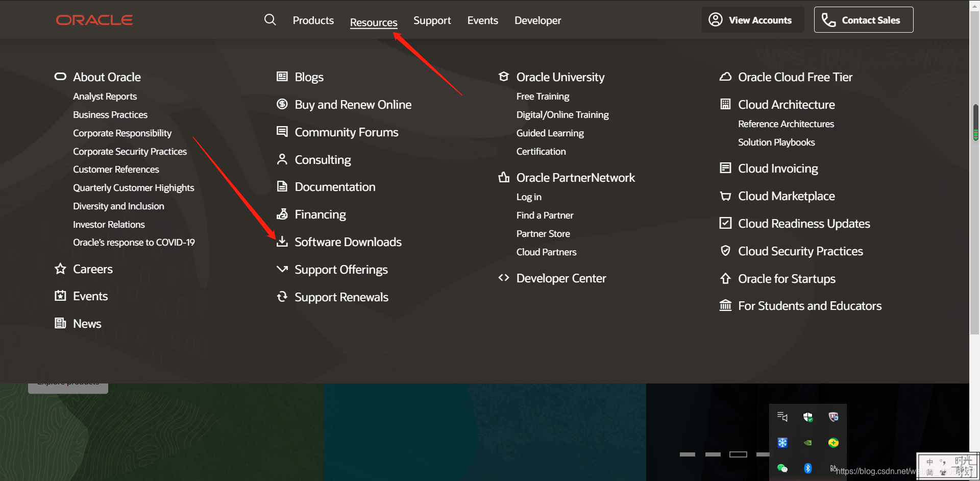
Task: Open Partner Store link
Action: click(543, 234)
